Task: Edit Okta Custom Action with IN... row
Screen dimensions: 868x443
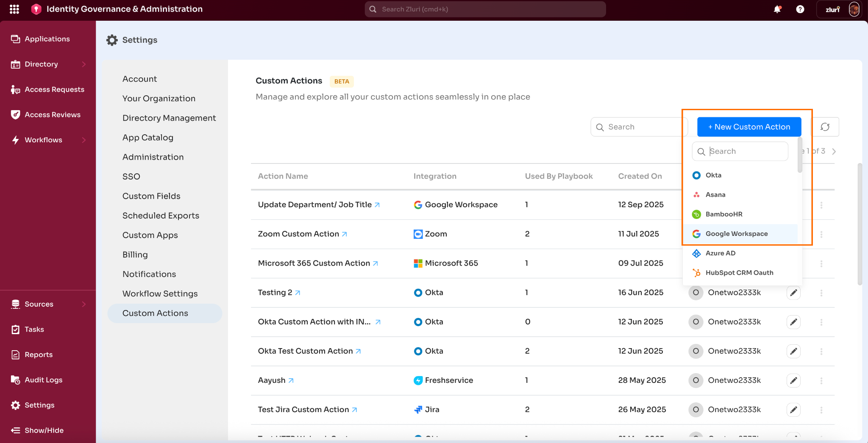Action: (793, 322)
